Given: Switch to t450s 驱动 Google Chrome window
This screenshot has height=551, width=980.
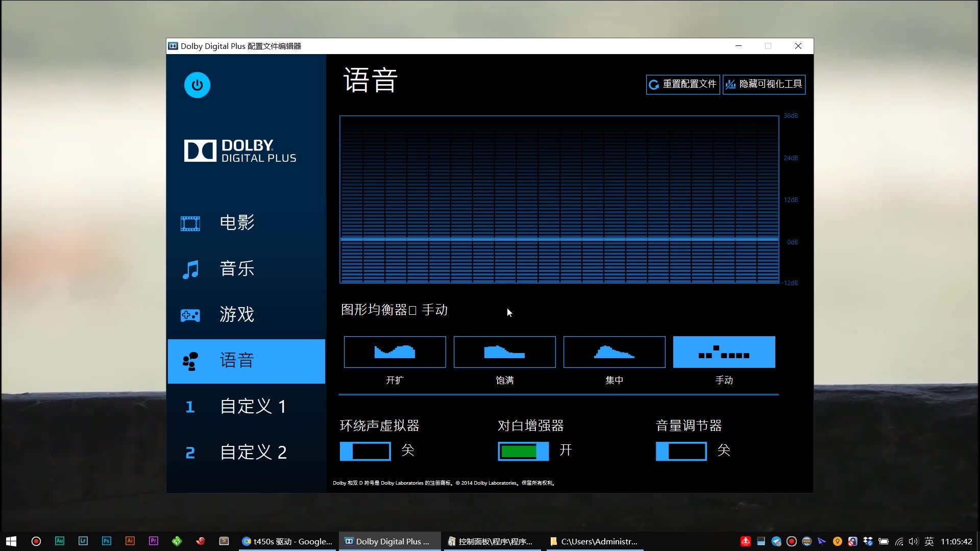Looking at the screenshot, I should tap(288, 541).
